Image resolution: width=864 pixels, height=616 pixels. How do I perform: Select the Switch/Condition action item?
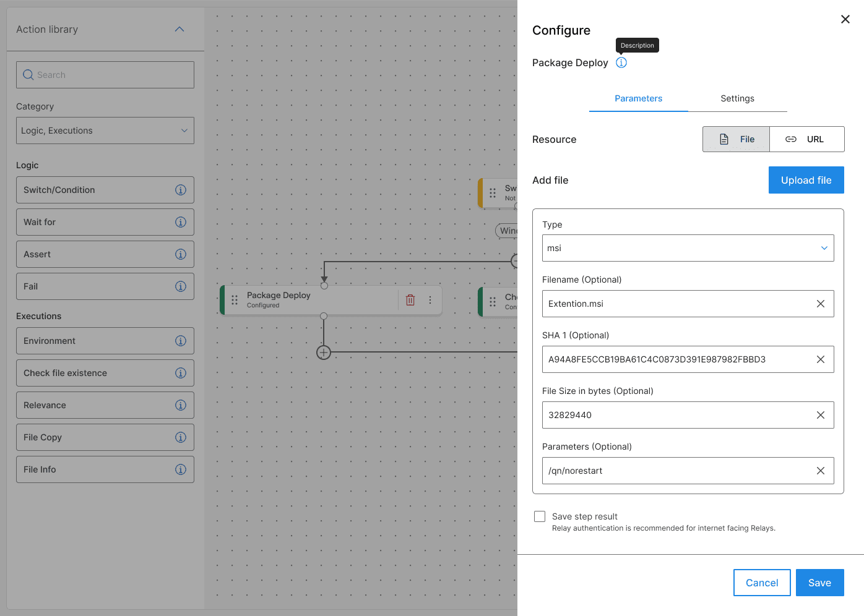[x=105, y=190]
